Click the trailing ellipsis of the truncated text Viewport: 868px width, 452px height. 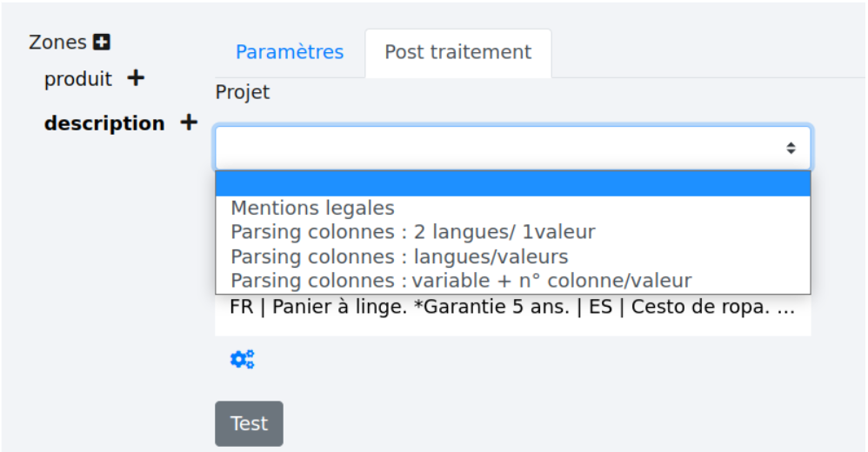click(x=785, y=309)
